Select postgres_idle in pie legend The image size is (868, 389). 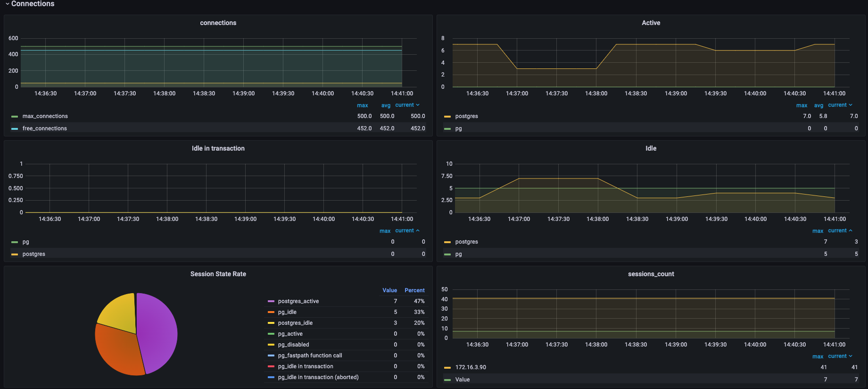coord(295,323)
